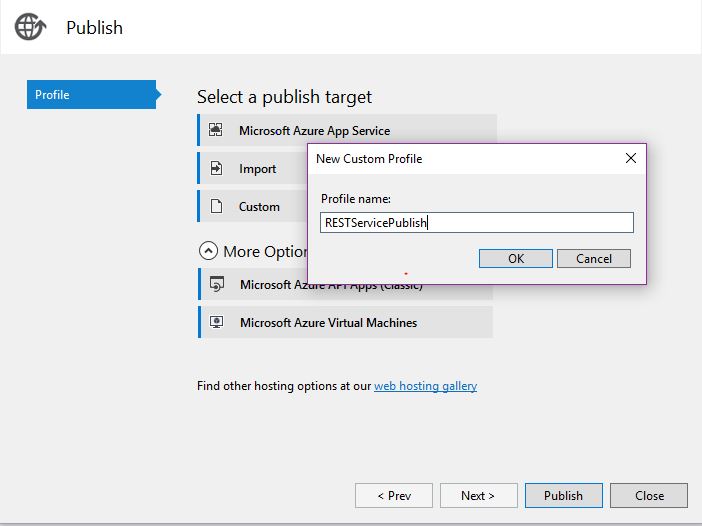Choose Microsoft Azure App Service target
The image size is (702, 526).
point(314,131)
